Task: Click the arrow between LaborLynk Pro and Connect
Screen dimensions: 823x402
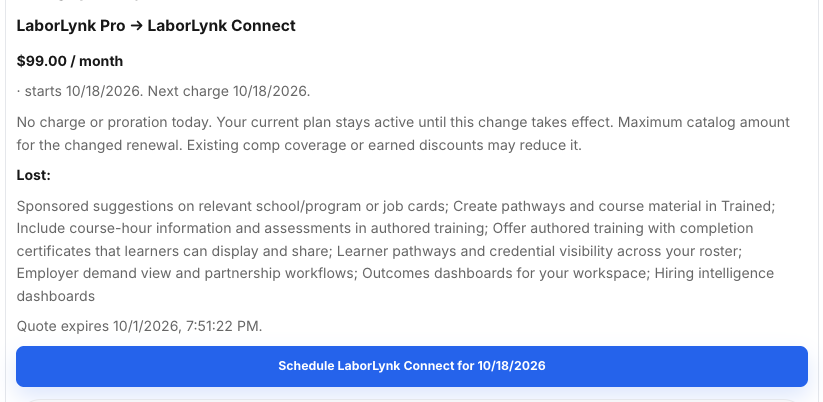Action: pos(136,26)
